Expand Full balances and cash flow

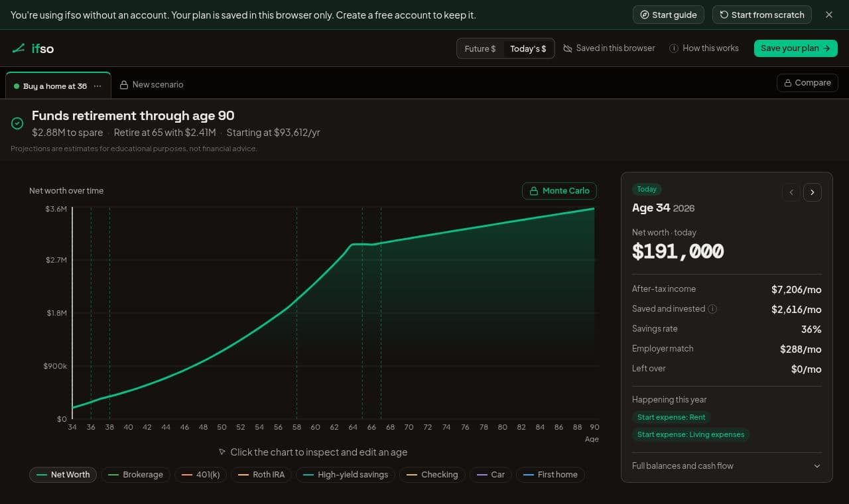(727, 466)
